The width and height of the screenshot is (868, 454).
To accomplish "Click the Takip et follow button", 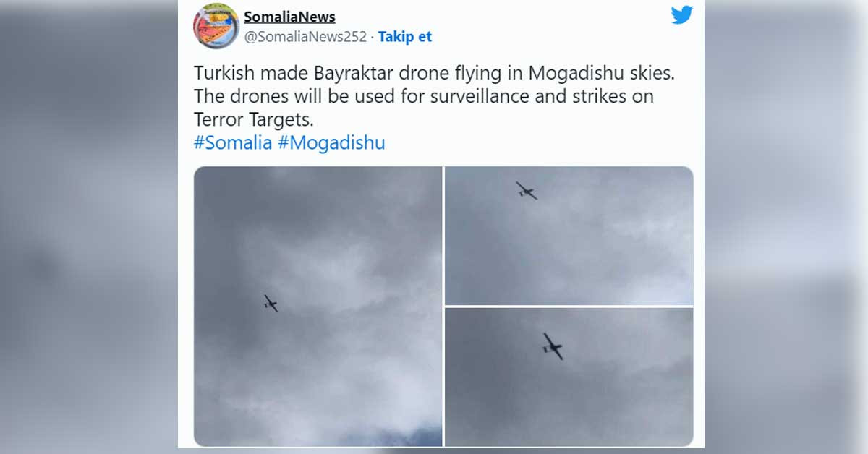I will (x=405, y=36).
